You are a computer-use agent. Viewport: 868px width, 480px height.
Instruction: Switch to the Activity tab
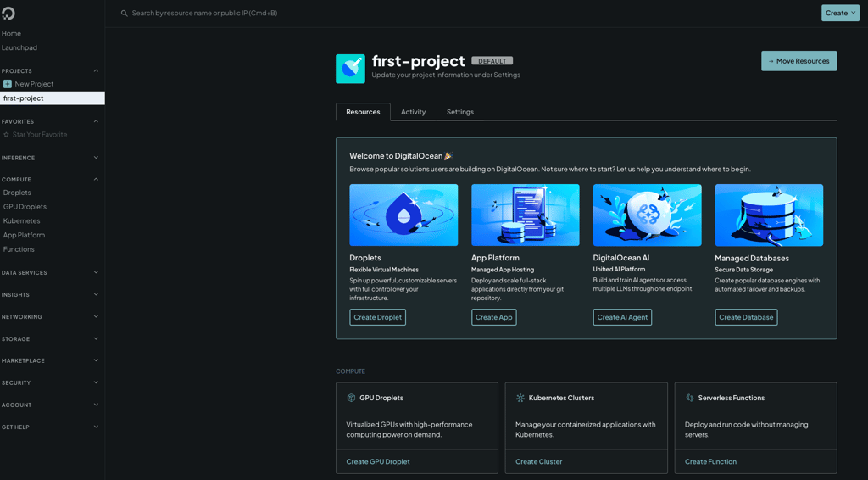[x=413, y=112]
